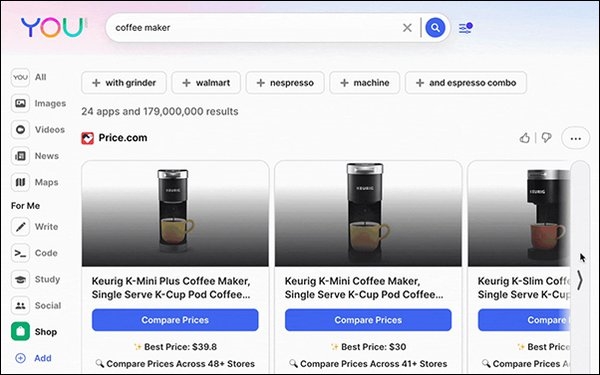
Task: Click the For Me section heading
Action: (25, 206)
